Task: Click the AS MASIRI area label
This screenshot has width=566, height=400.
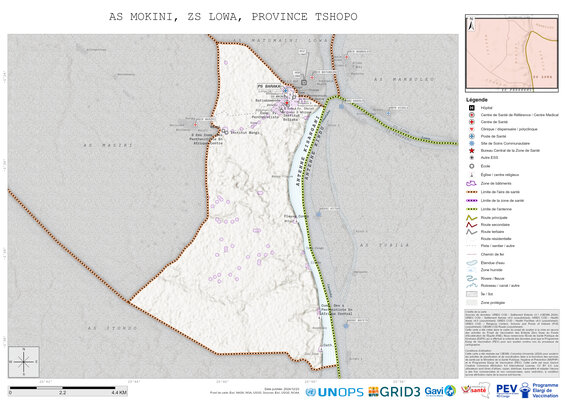Action: (x=108, y=145)
